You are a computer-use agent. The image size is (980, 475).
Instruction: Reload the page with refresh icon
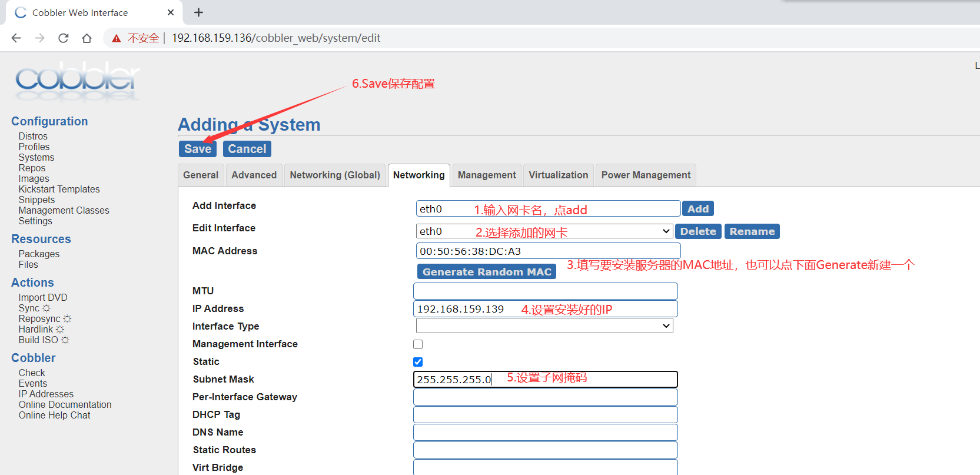click(63, 38)
